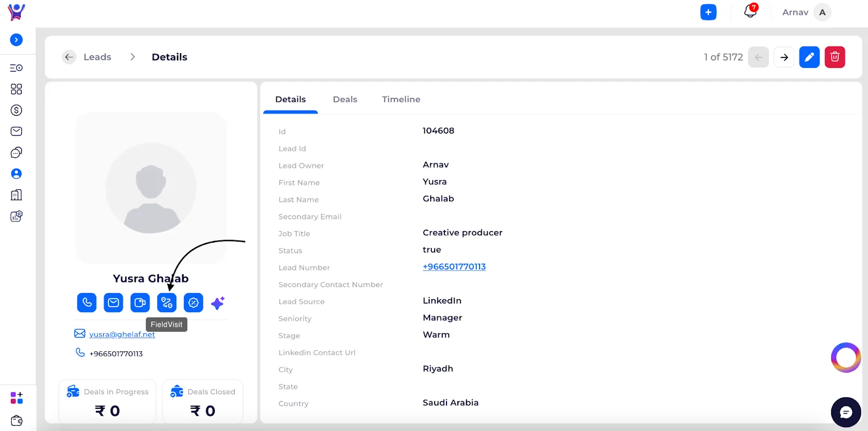The image size is (868, 431).
Task: Click Lead Number link +966501770113 in details
Action: tap(454, 267)
